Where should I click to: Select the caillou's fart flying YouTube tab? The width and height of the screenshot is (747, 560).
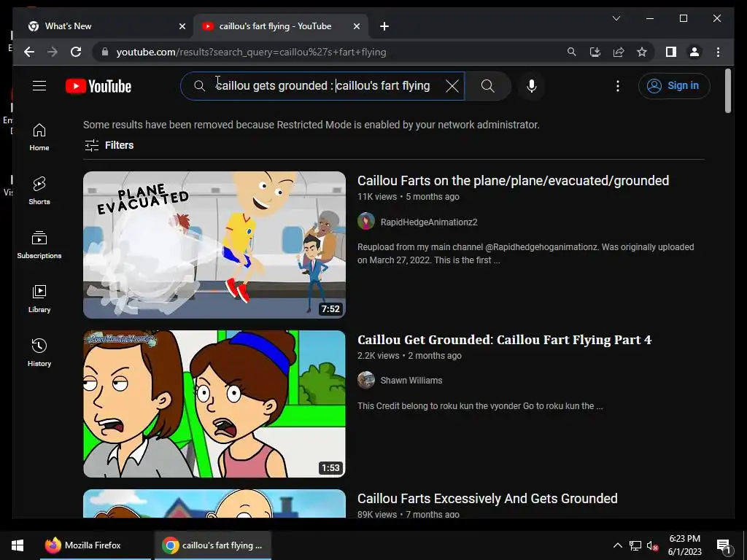(280, 26)
